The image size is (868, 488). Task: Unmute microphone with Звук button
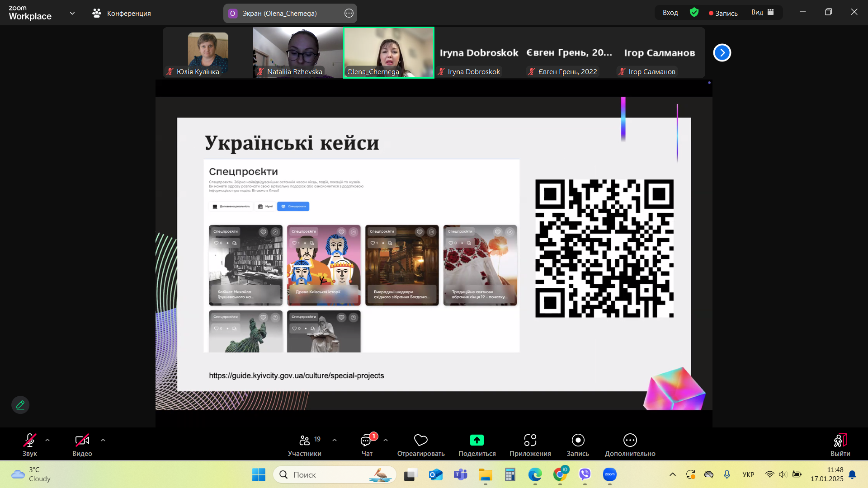(x=30, y=445)
